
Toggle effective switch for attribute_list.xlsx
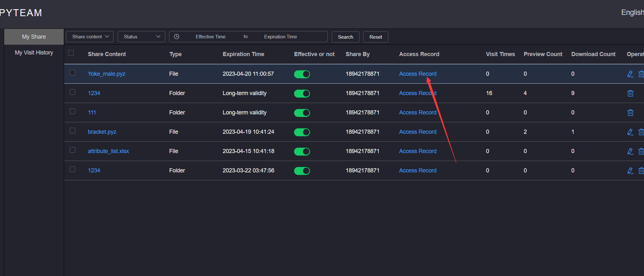pos(302,151)
